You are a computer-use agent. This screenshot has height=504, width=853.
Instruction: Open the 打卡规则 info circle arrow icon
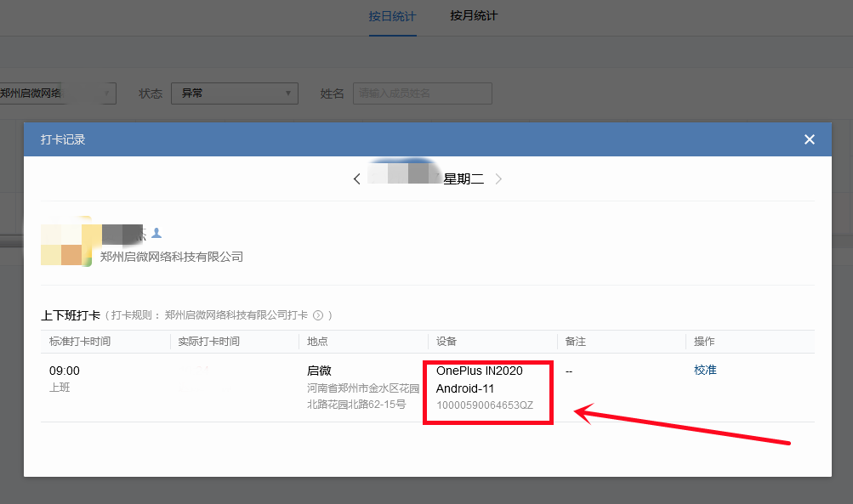[318, 315]
